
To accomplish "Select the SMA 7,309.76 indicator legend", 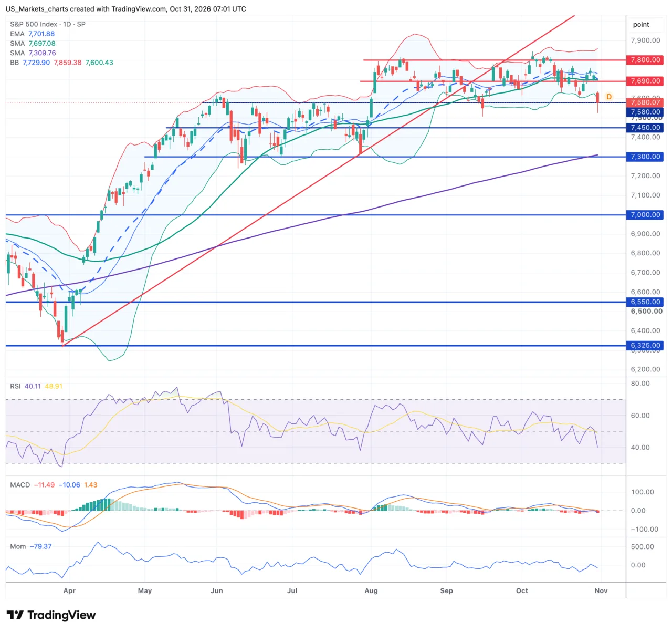I will pyautogui.click(x=33, y=53).
